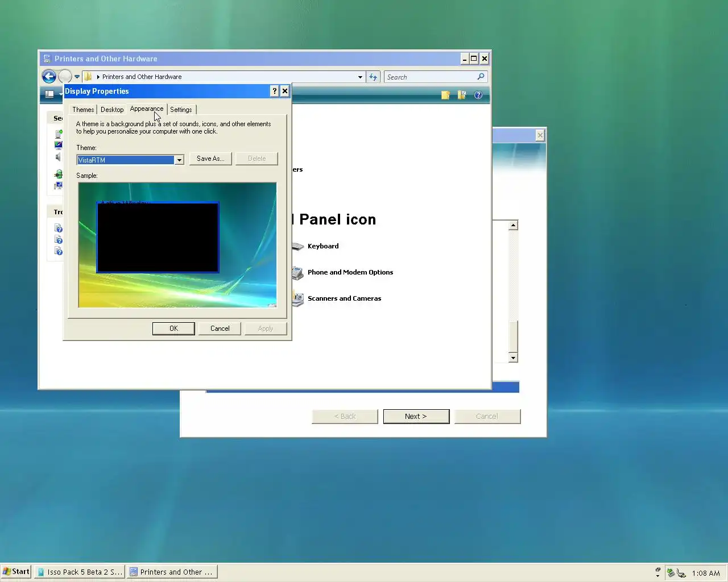The image size is (728, 582).
Task: Open Scanners and Cameras icon
Action: (298, 298)
